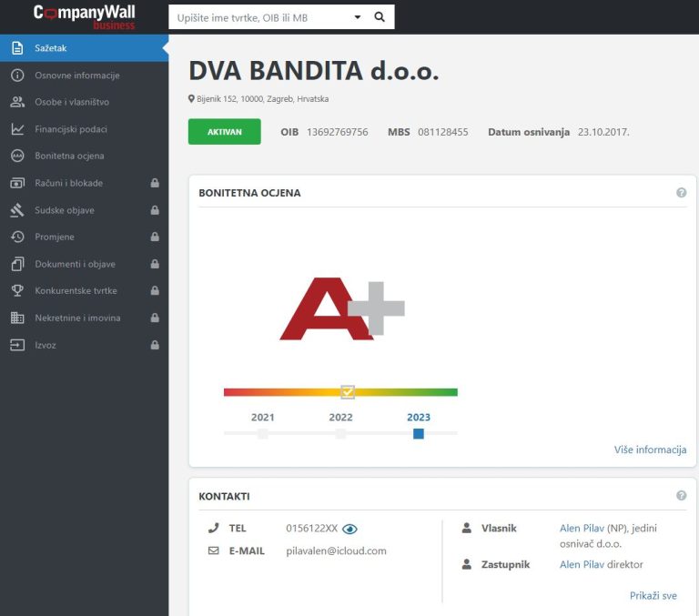Open help icon in Kontakti card
This screenshot has width=699, height=616.
(681, 496)
